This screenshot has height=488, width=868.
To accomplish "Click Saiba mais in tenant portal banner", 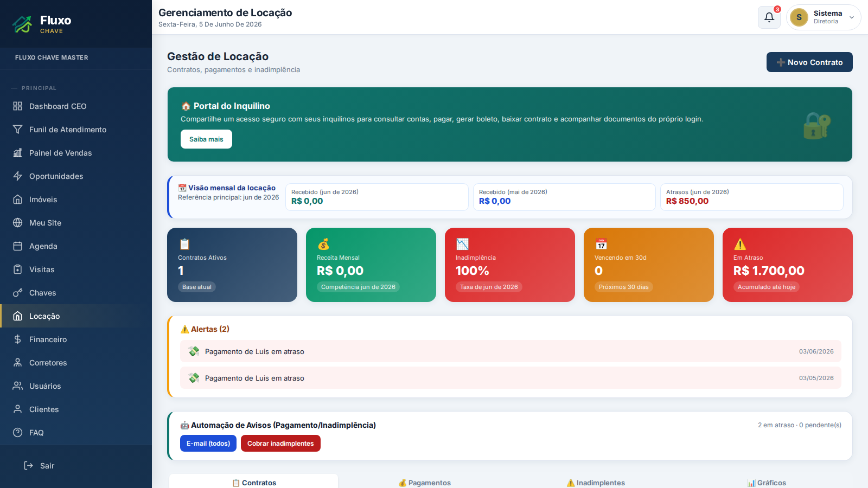I will click(206, 139).
